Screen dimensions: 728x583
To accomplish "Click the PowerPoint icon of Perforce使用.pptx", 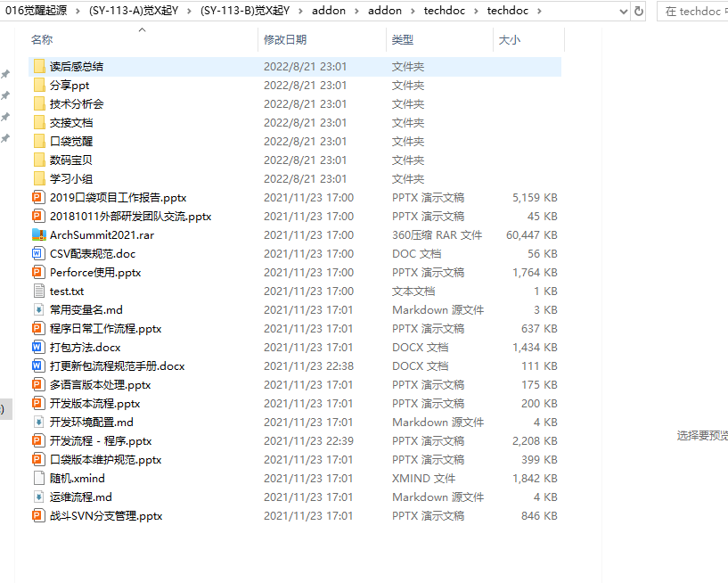I will 39,272.
